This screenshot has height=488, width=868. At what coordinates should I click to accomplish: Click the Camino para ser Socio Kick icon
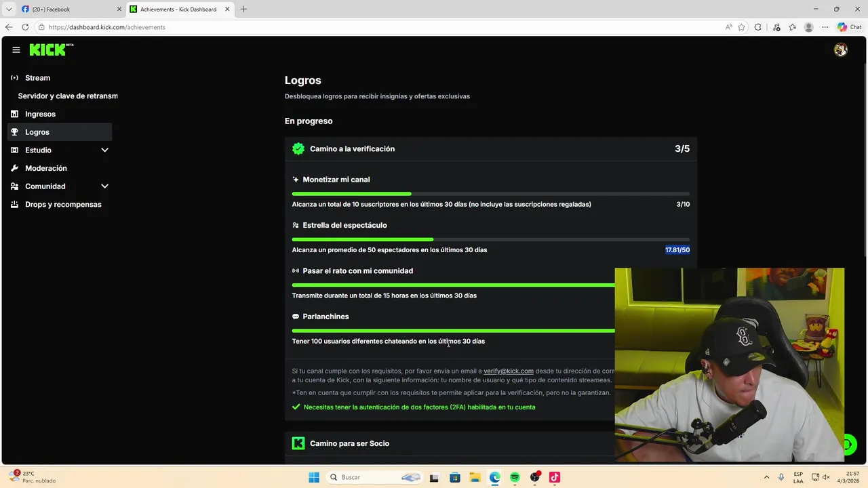(298, 443)
